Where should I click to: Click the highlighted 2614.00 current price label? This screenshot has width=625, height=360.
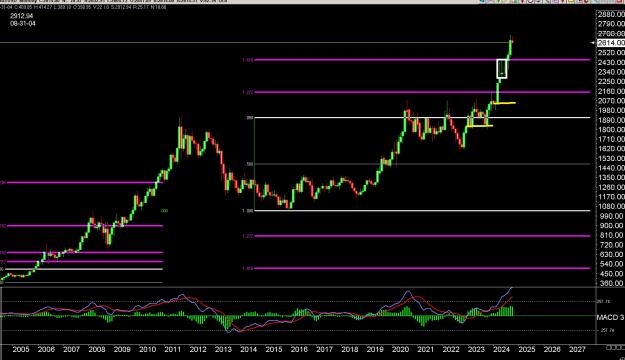pos(611,43)
